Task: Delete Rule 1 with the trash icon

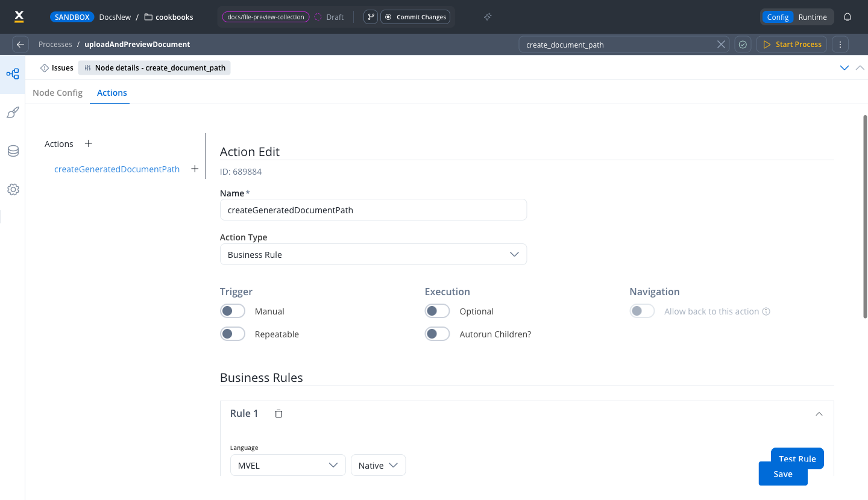Action: (278, 413)
